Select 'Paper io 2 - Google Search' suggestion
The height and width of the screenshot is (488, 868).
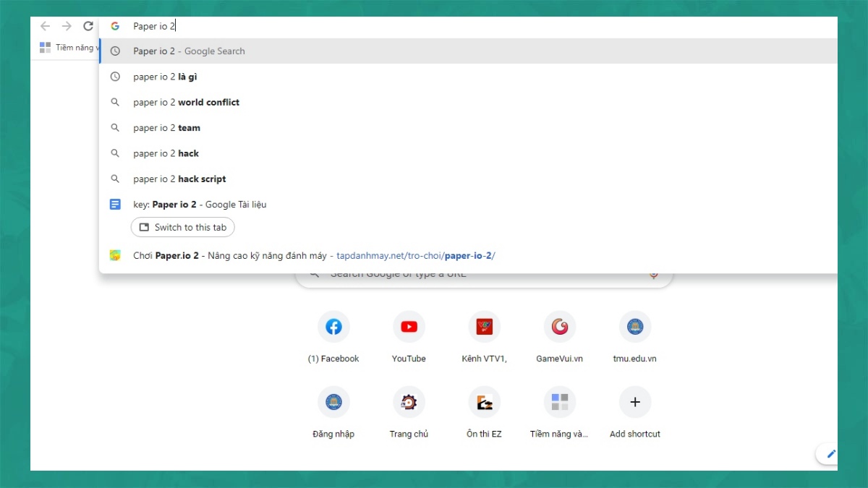click(x=189, y=51)
